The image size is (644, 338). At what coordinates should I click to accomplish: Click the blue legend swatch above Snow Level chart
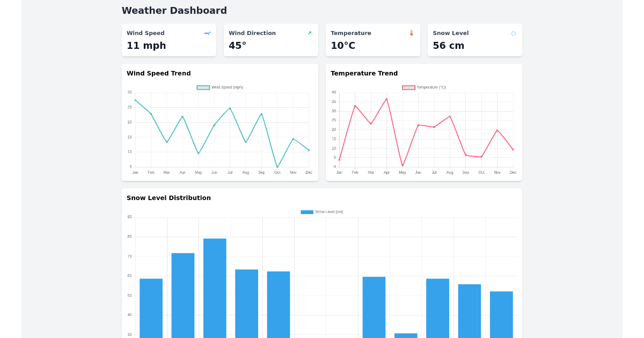click(306, 212)
